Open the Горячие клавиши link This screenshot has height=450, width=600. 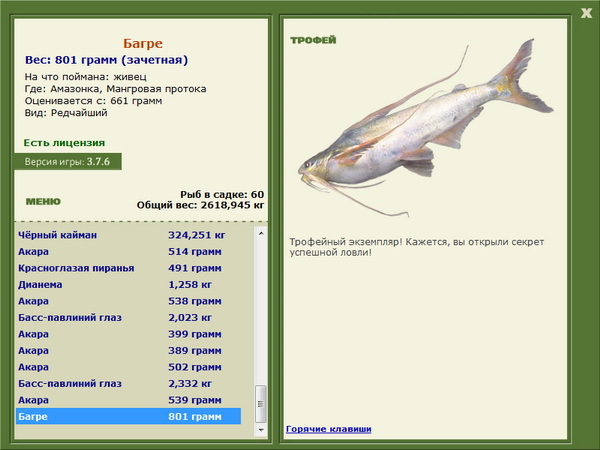(328, 429)
